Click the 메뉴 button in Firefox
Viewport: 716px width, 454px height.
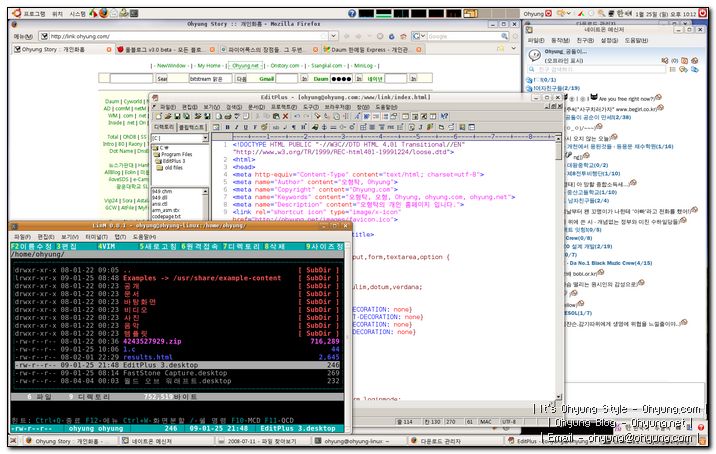(23, 36)
